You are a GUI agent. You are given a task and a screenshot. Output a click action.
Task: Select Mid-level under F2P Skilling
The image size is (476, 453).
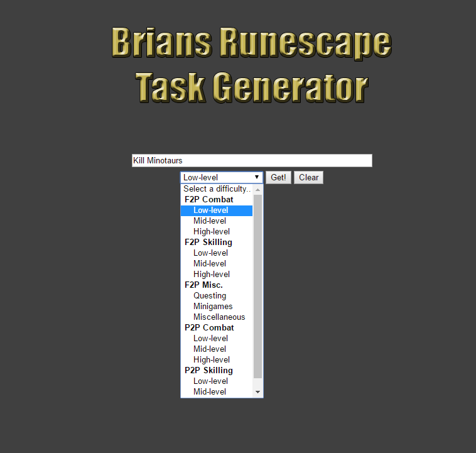tap(217, 264)
